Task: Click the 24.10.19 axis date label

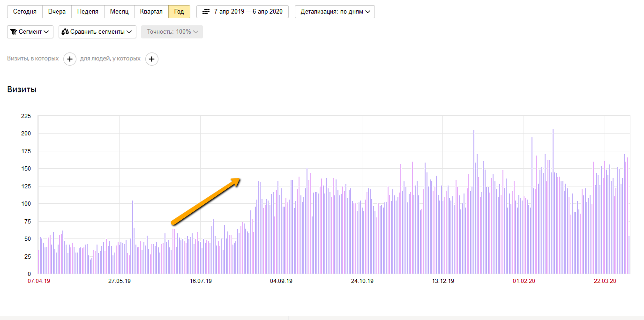Action: coord(362,281)
